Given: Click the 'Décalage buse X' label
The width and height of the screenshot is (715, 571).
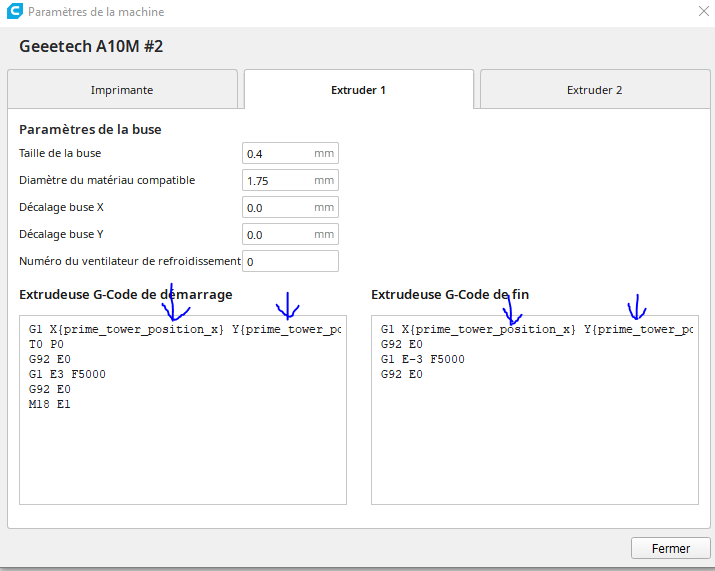Looking at the screenshot, I should pyautogui.click(x=62, y=207).
